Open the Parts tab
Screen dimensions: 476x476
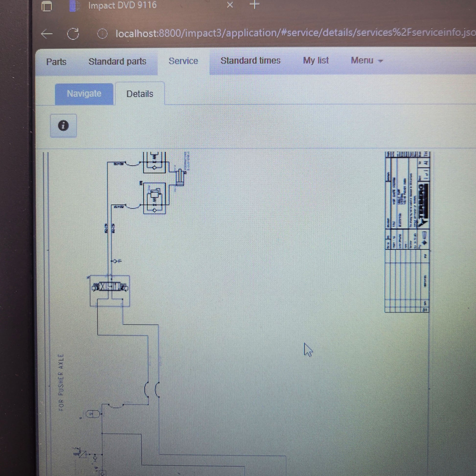(56, 62)
